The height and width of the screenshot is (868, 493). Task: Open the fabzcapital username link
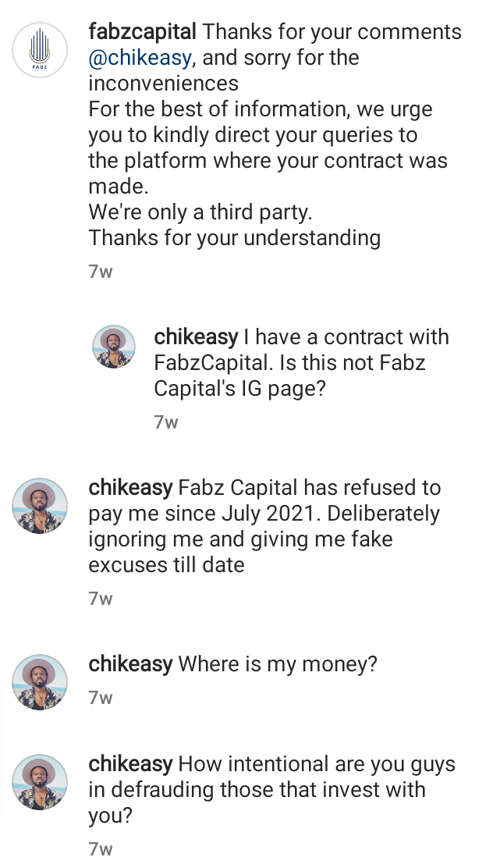point(144,33)
